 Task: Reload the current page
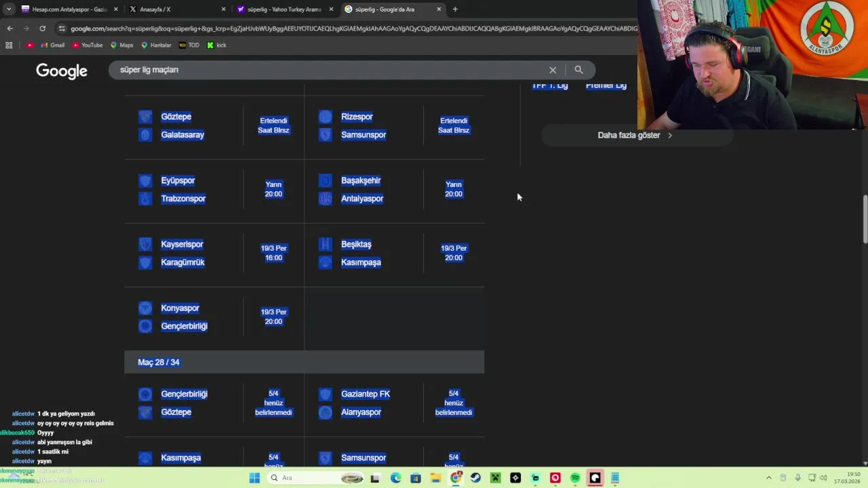(42, 28)
